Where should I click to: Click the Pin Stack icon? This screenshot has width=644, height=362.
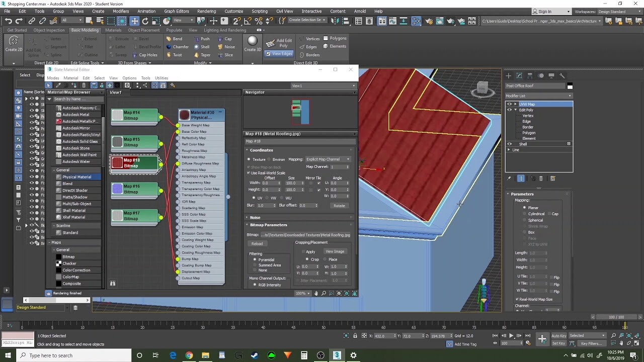[x=509, y=178]
